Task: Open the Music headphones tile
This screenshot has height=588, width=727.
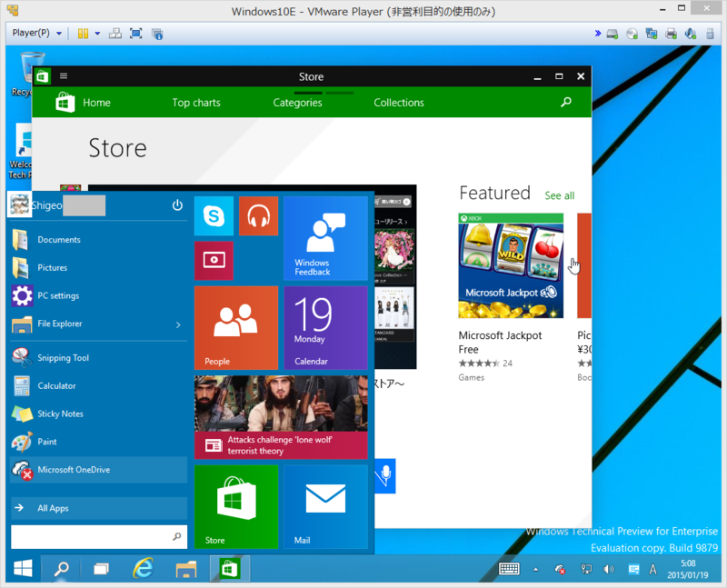Action: point(258,216)
